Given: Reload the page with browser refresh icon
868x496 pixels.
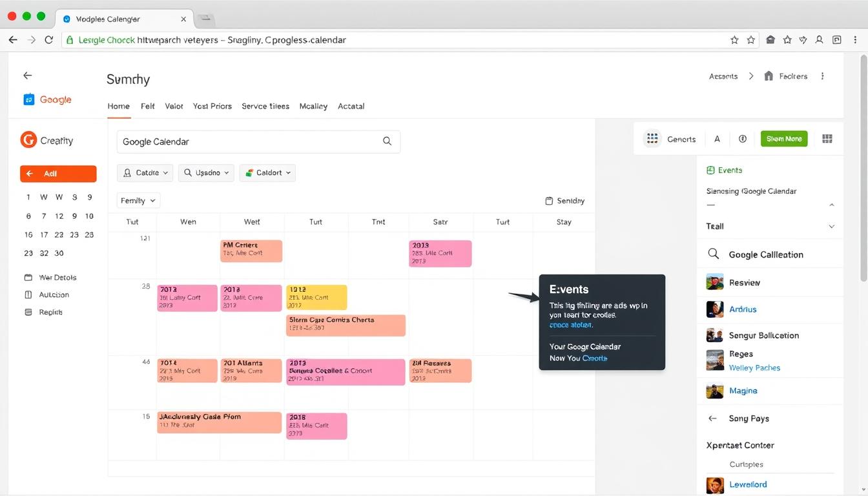Looking at the screenshot, I should 48,40.
